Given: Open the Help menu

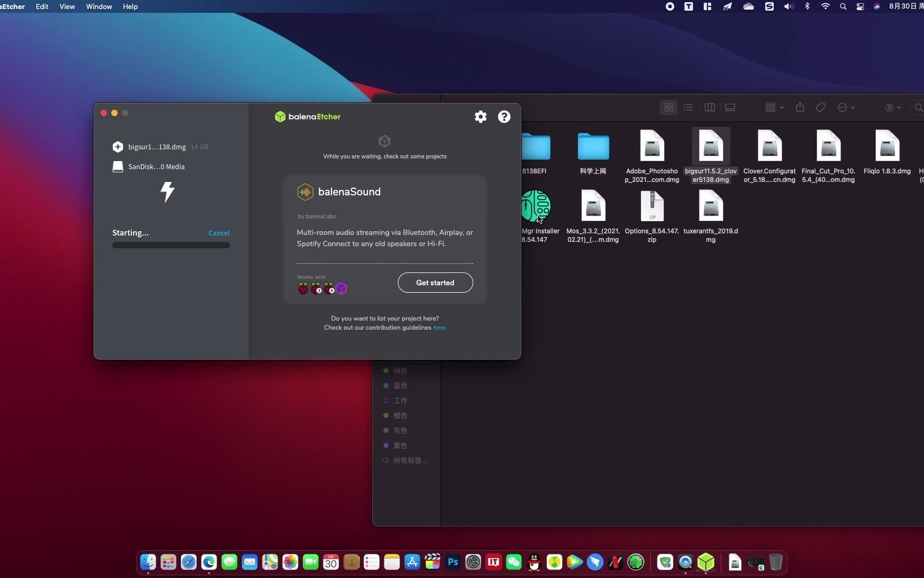Looking at the screenshot, I should point(130,6).
